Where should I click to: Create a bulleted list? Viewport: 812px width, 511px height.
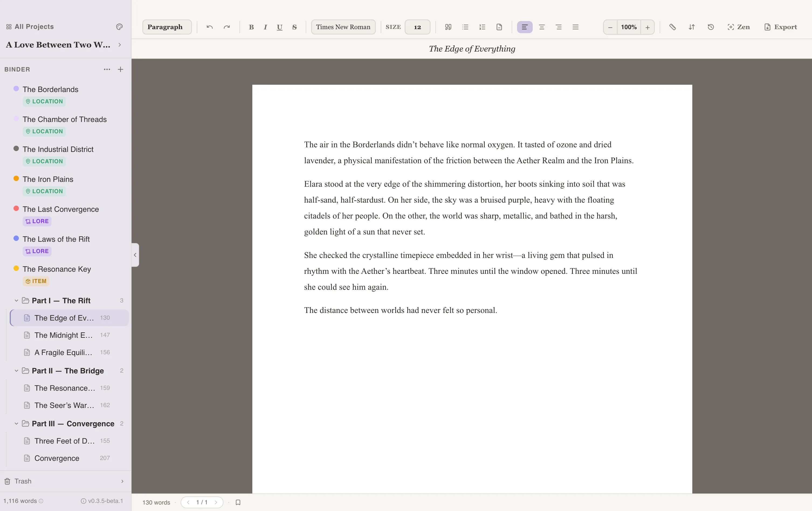tap(465, 27)
